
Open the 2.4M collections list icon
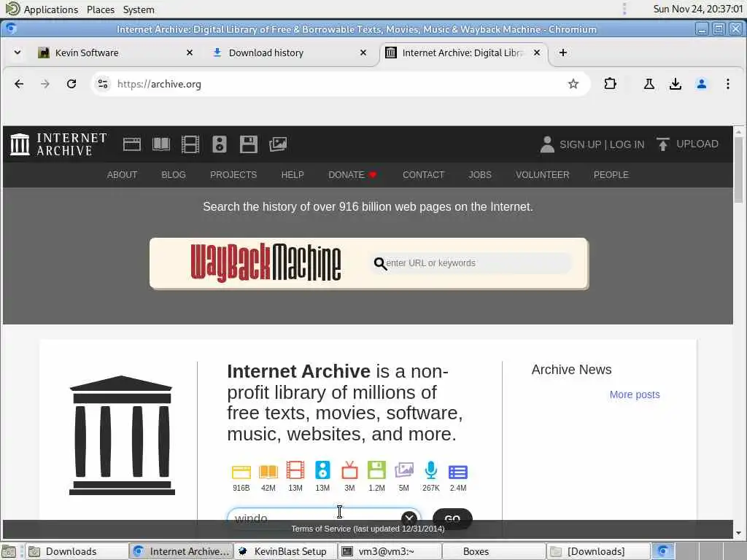(x=458, y=472)
